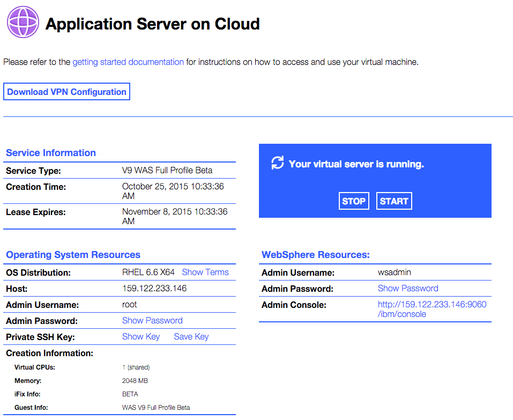Stop the virtual server

[x=354, y=201]
